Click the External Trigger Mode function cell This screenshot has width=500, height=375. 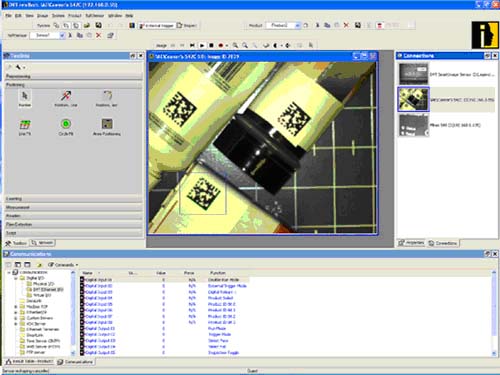point(227,286)
